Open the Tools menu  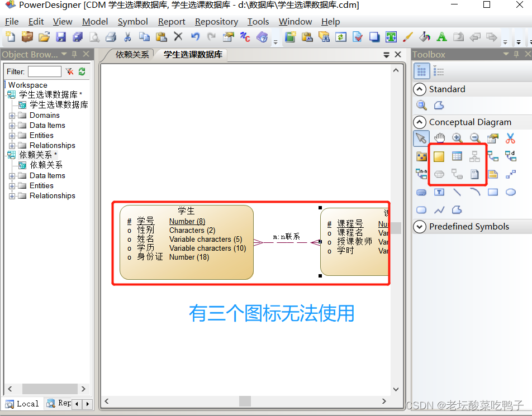[258, 22]
